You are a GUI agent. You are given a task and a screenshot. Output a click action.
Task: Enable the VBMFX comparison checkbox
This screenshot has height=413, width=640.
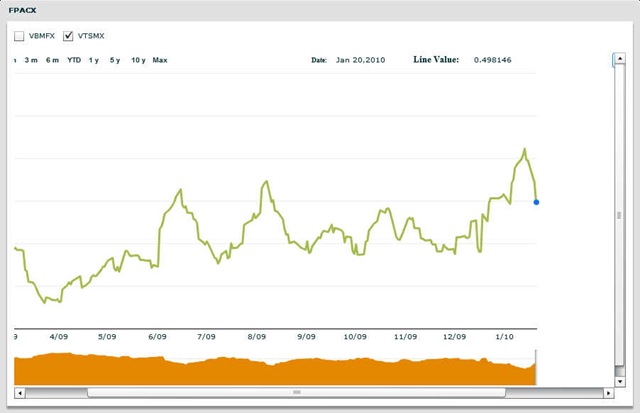19,36
